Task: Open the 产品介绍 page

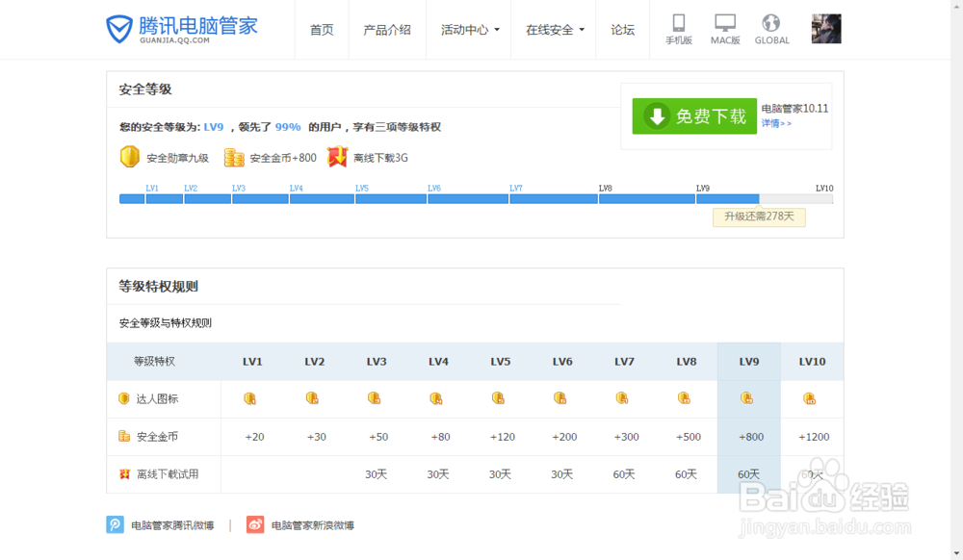Action: click(x=387, y=29)
